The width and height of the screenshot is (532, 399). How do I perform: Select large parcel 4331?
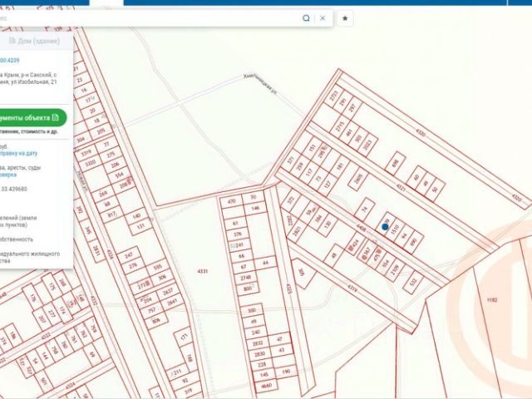pos(203,271)
